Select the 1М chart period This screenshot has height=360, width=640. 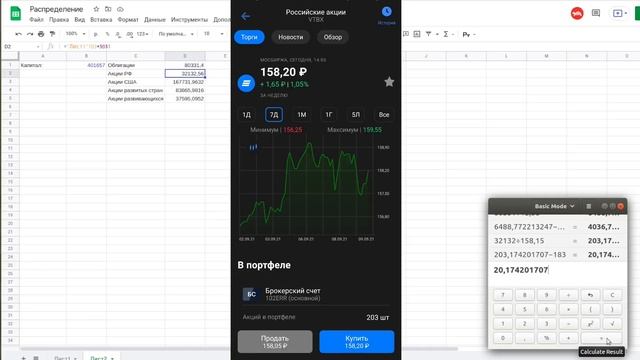coord(302,115)
